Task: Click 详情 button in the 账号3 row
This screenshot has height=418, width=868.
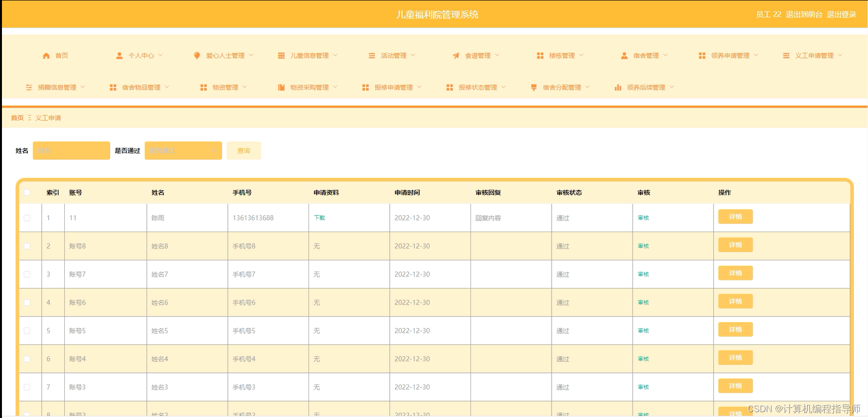Action: pyautogui.click(x=735, y=386)
